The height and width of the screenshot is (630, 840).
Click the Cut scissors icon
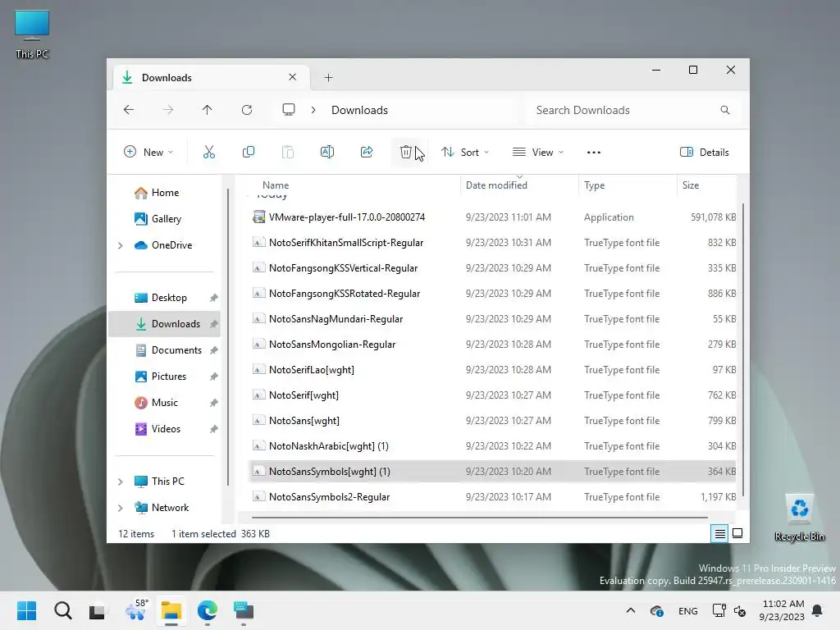click(x=209, y=152)
